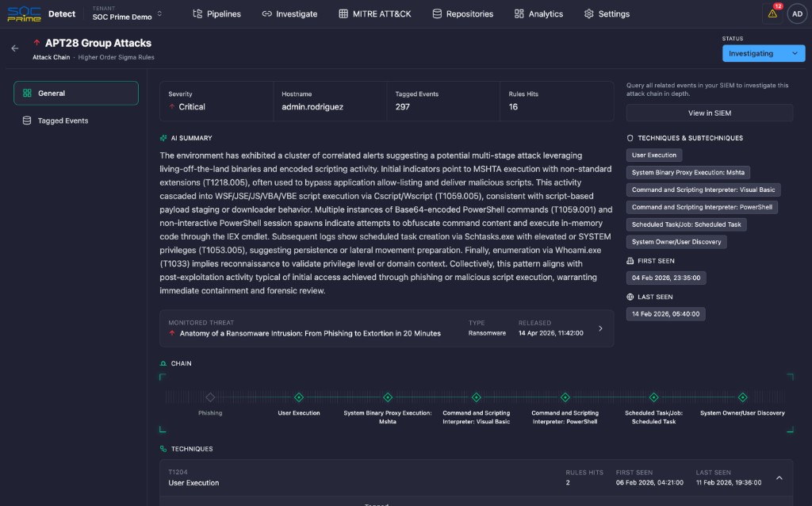Click the red arrow beside monitored threat title

[172, 334]
